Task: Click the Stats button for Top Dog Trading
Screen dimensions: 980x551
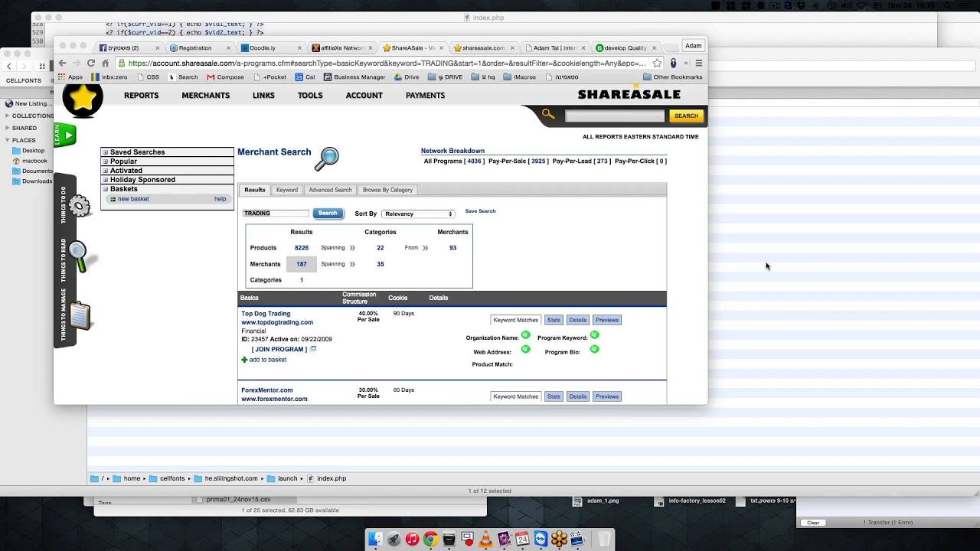Action: click(554, 320)
